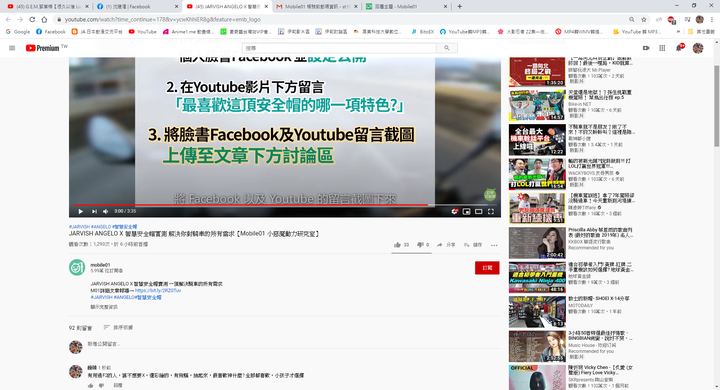The height and width of the screenshot is (390, 720).
Task: Open Facebook bookmark in bookmarks bar
Action: tap(51, 32)
